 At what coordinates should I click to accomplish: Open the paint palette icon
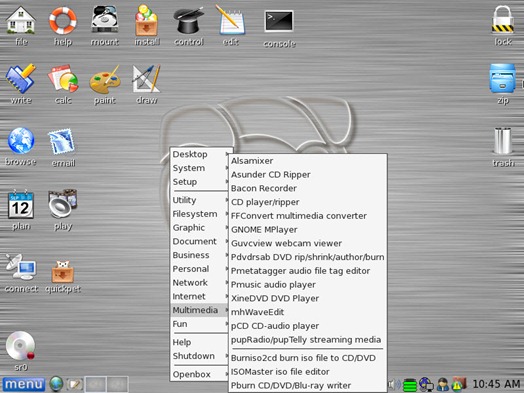tap(105, 80)
